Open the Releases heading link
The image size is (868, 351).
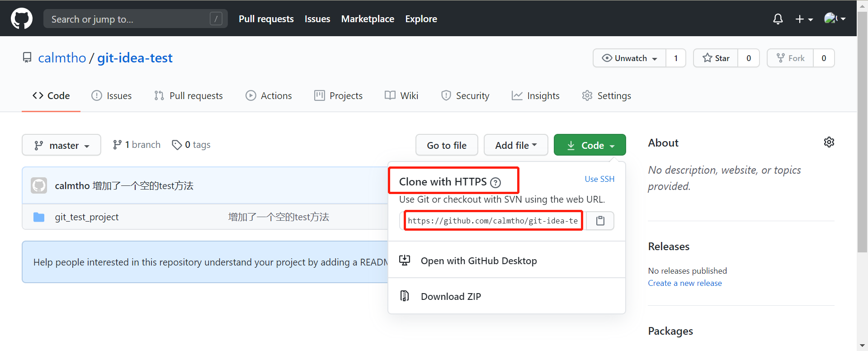click(x=669, y=247)
